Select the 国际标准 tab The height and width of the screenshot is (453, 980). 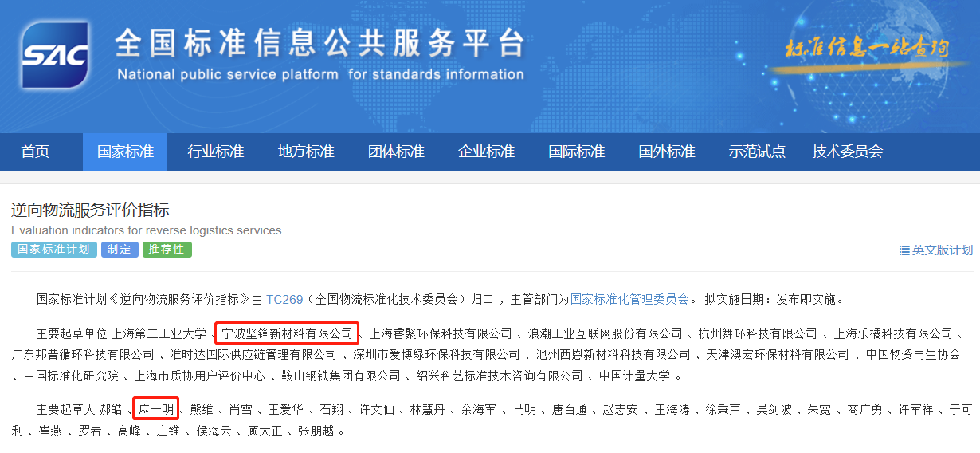pyautogui.click(x=576, y=152)
